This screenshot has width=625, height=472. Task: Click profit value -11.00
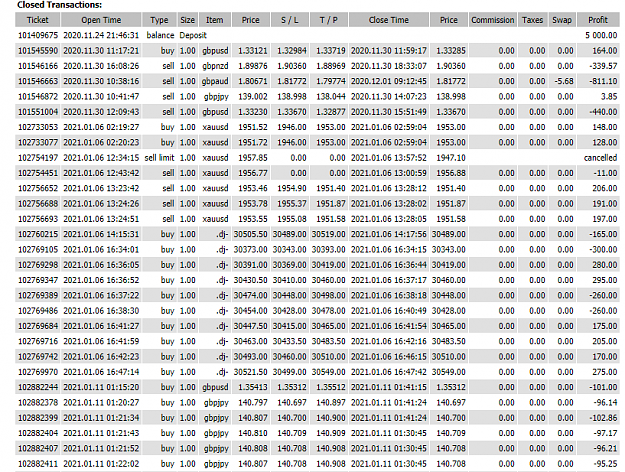click(605, 173)
